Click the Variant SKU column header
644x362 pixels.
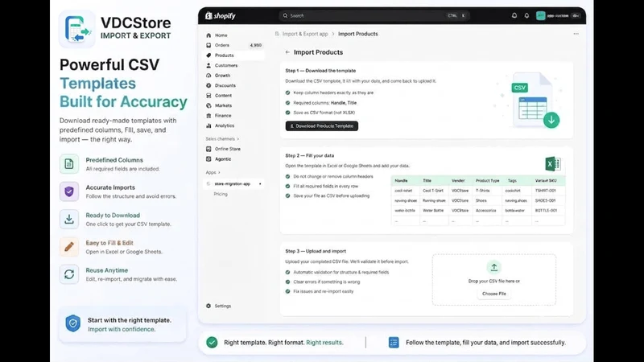(546, 180)
